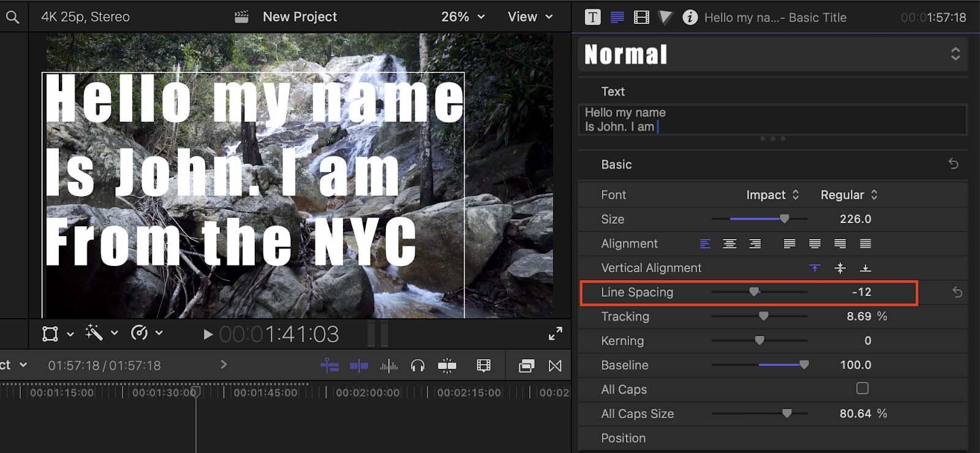The image size is (980, 453).
Task: Click the timeline playhead handle
Action: 196,392
